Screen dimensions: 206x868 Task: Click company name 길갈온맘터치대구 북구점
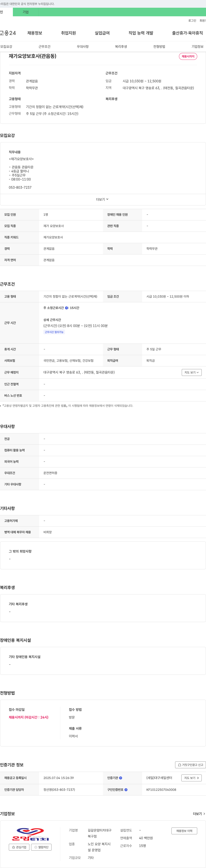point(100,833)
